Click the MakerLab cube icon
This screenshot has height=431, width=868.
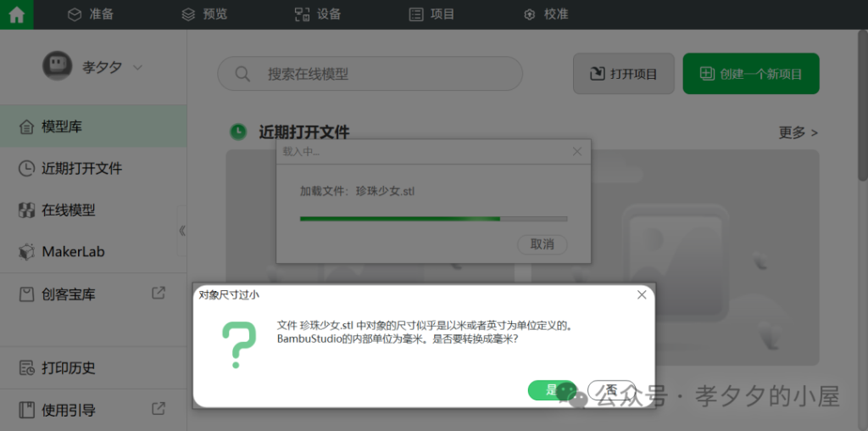[26, 252]
